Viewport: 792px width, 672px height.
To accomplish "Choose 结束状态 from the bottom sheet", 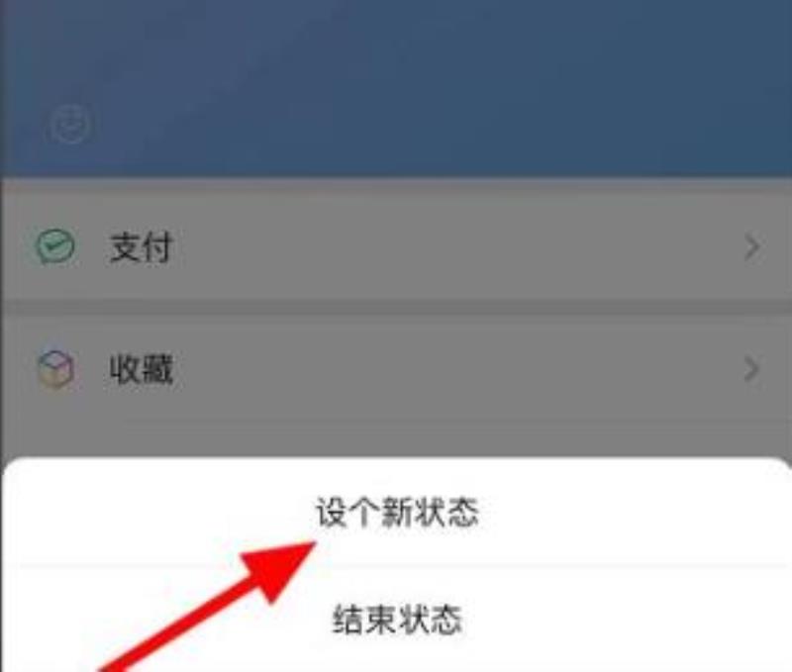I will pyautogui.click(x=397, y=620).
